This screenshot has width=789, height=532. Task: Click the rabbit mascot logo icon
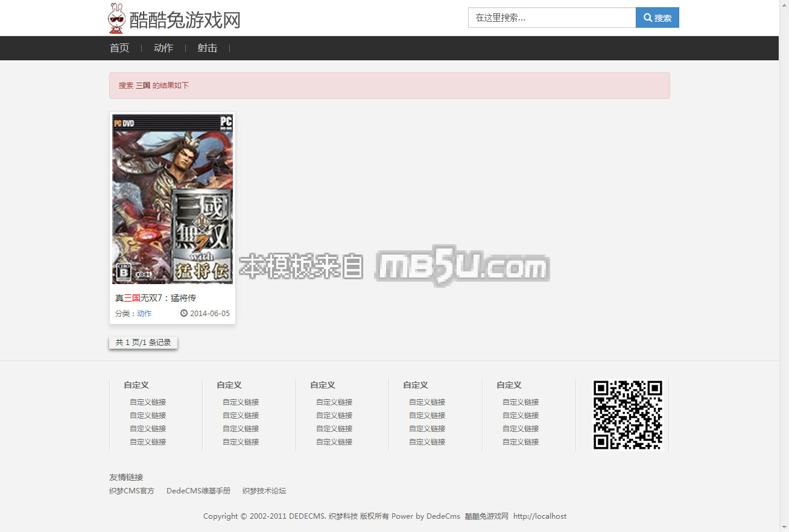[x=116, y=18]
